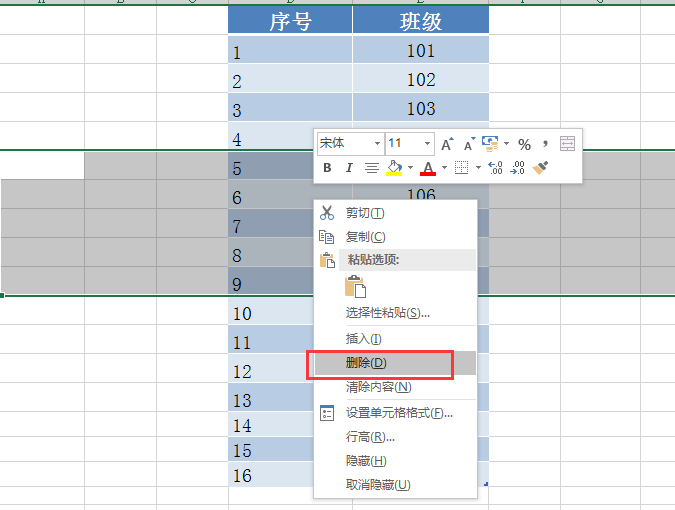Viewport: 675px width, 510px height.
Task: Expand borders dropdown arrow
Action: [478, 167]
